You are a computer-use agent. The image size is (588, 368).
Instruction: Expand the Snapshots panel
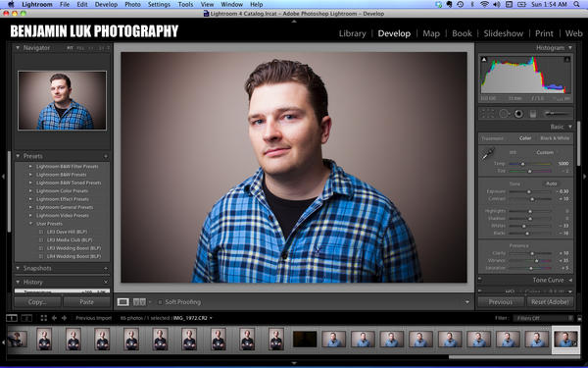(x=18, y=268)
